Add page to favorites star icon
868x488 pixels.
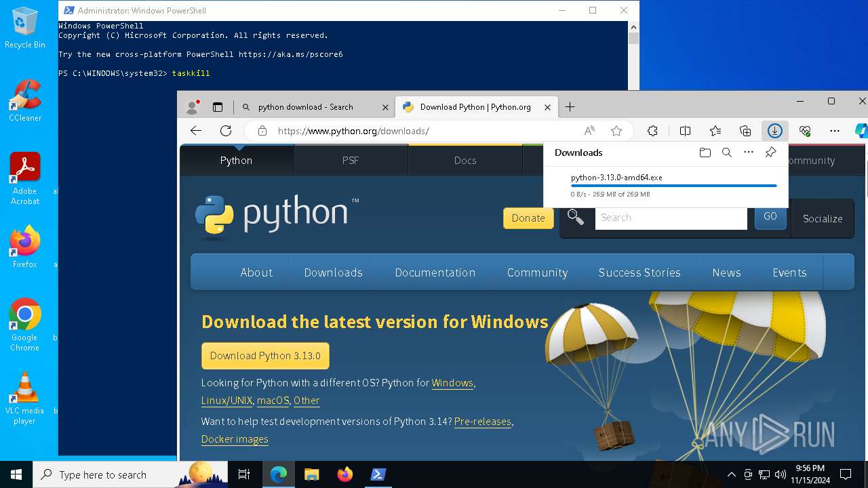click(x=616, y=131)
